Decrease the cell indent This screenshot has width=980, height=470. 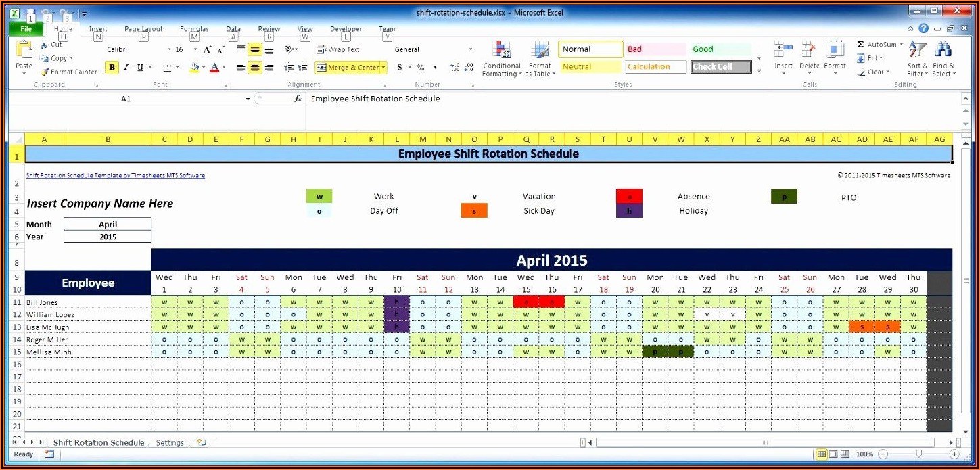click(289, 67)
